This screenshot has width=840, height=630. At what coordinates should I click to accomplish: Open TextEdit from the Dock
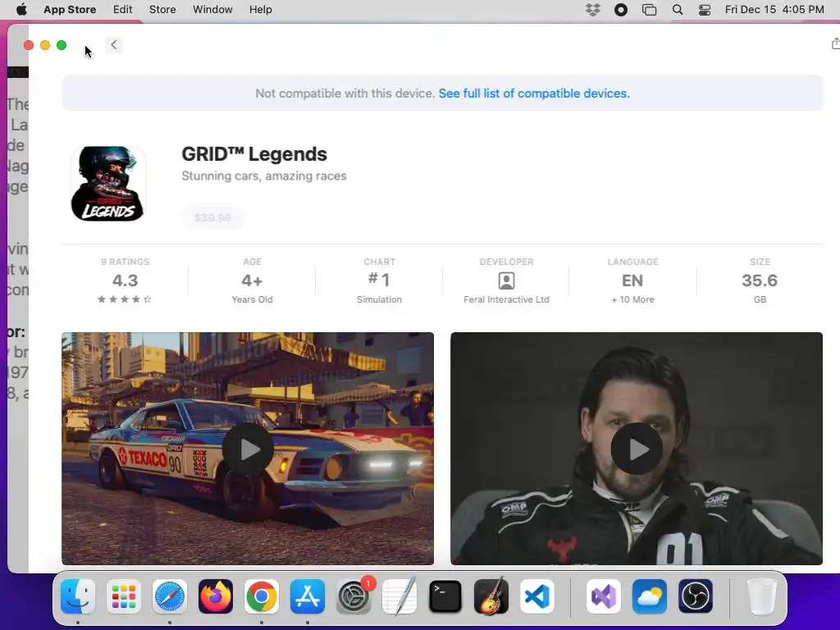coord(399,596)
